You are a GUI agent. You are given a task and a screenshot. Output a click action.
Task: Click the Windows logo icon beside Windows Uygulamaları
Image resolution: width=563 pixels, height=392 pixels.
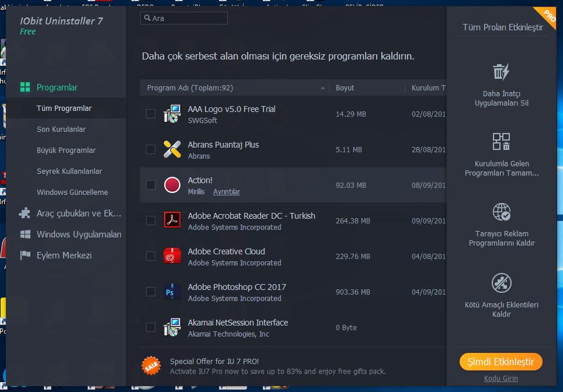click(x=25, y=235)
